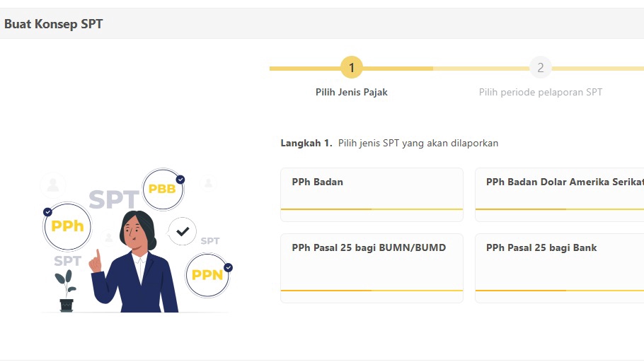Click the PPN circle in the illustration
The height and width of the screenshot is (362, 644).
point(207,274)
